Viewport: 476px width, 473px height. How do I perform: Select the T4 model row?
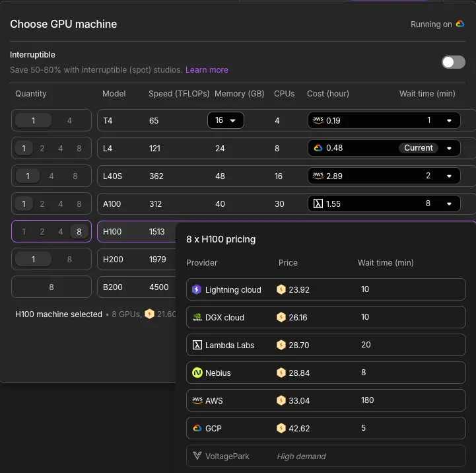(x=287, y=120)
